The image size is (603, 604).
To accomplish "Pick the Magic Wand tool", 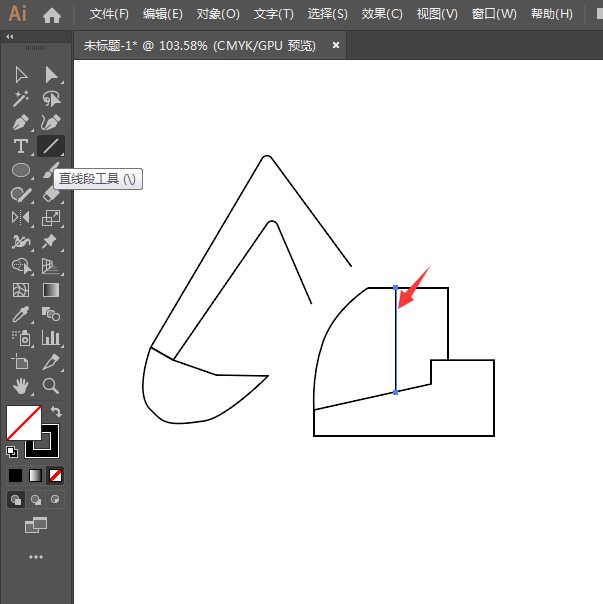I will (x=21, y=98).
